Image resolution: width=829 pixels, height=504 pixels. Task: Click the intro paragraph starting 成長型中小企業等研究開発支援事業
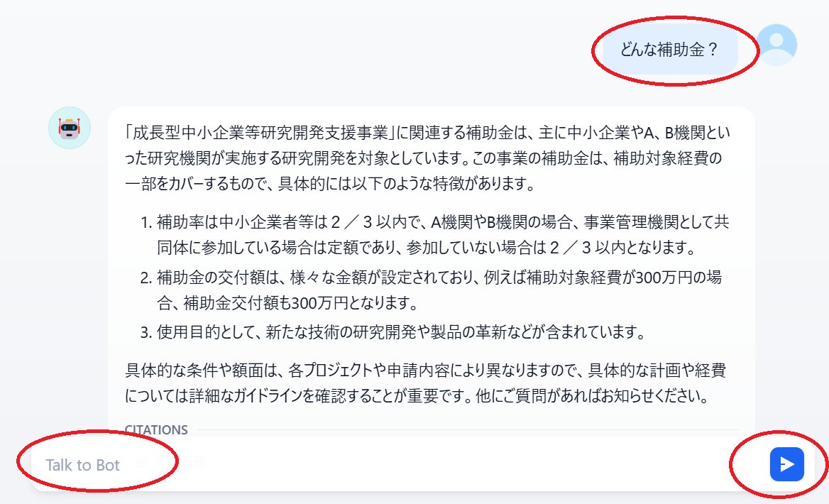coord(427,158)
